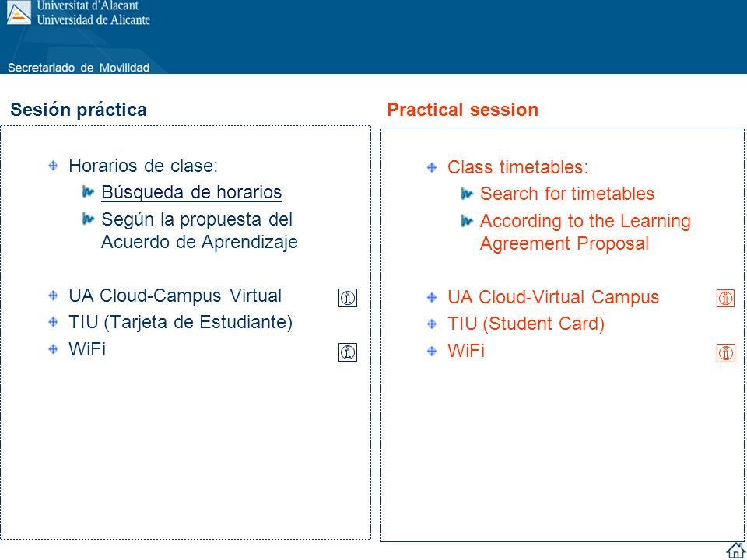Click the red info icon beside English WiFi
747x560 pixels.
[725, 353]
